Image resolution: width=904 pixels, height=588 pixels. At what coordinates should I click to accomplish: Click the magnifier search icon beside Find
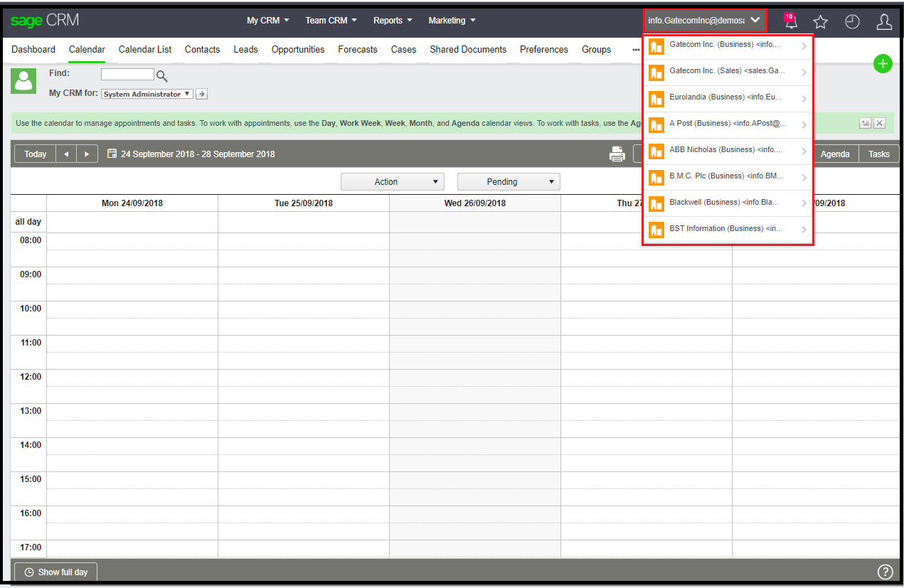click(x=161, y=76)
